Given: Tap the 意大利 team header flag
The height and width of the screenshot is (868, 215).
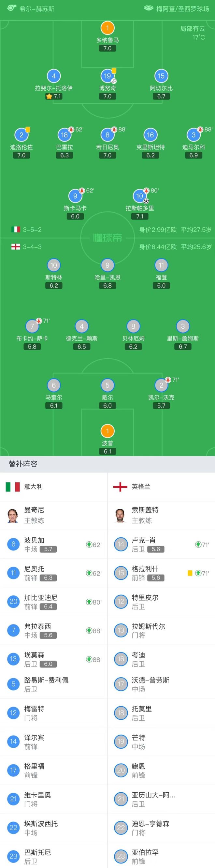Looking at the screenshot, I should pos(13,486).
